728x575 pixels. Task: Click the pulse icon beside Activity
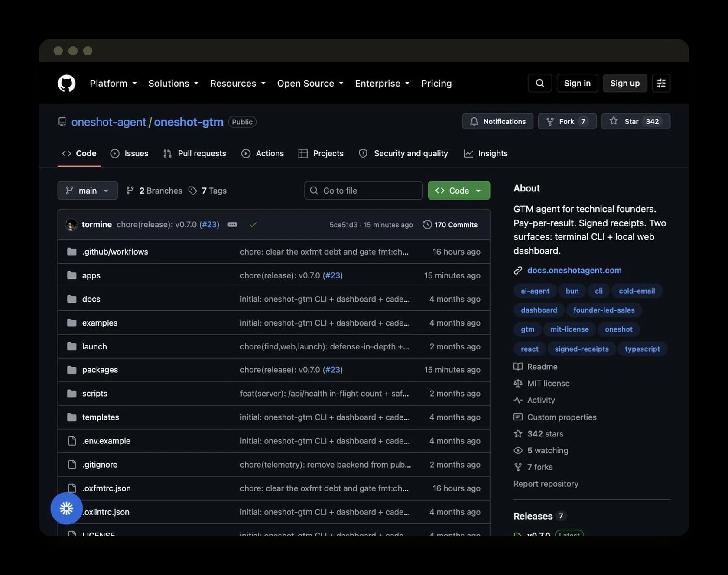coord(518,400)
